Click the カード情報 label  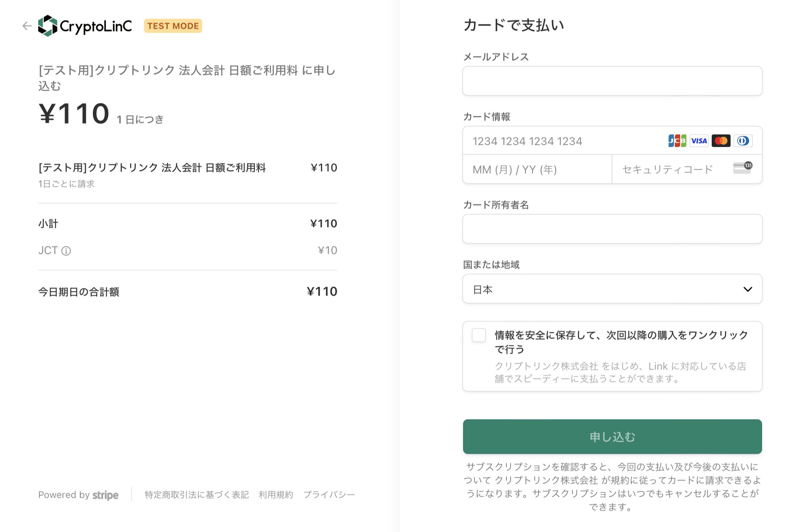pos(487,117)
